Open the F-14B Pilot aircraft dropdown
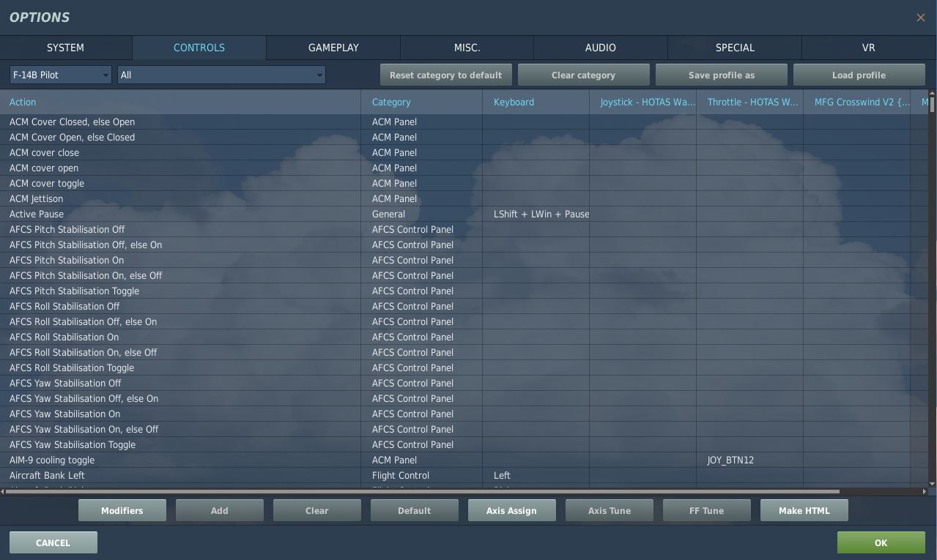Image resolution: width=937 pixels, height=560 pixels. [60, 75]
